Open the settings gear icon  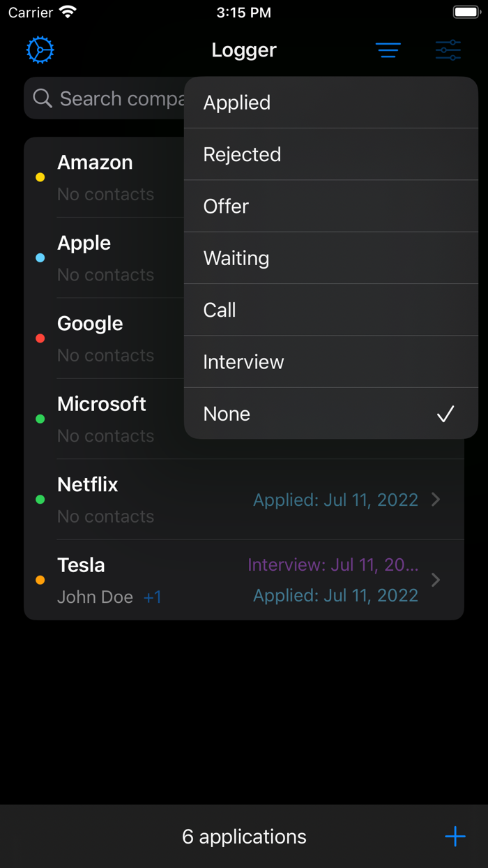40,50
